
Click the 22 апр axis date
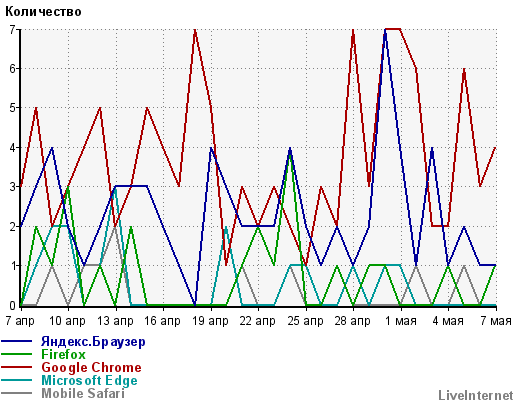258,321
